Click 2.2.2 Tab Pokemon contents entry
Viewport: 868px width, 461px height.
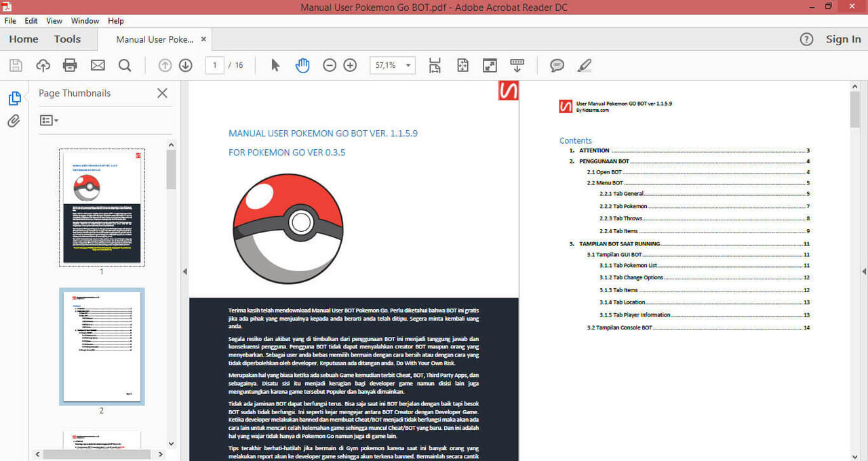pyautogui.click(x=705, y=206)
